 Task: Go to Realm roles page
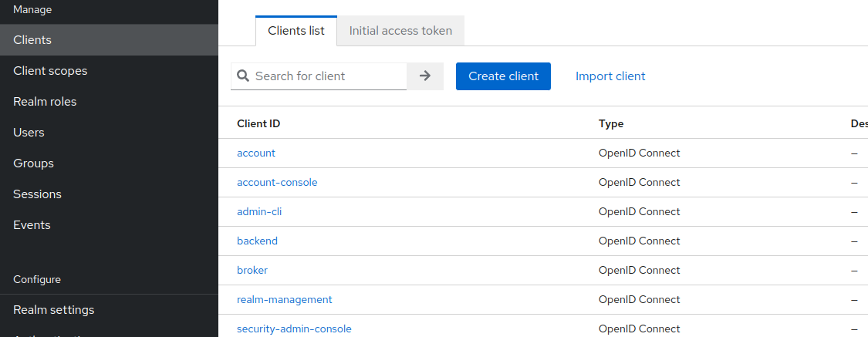109,102
